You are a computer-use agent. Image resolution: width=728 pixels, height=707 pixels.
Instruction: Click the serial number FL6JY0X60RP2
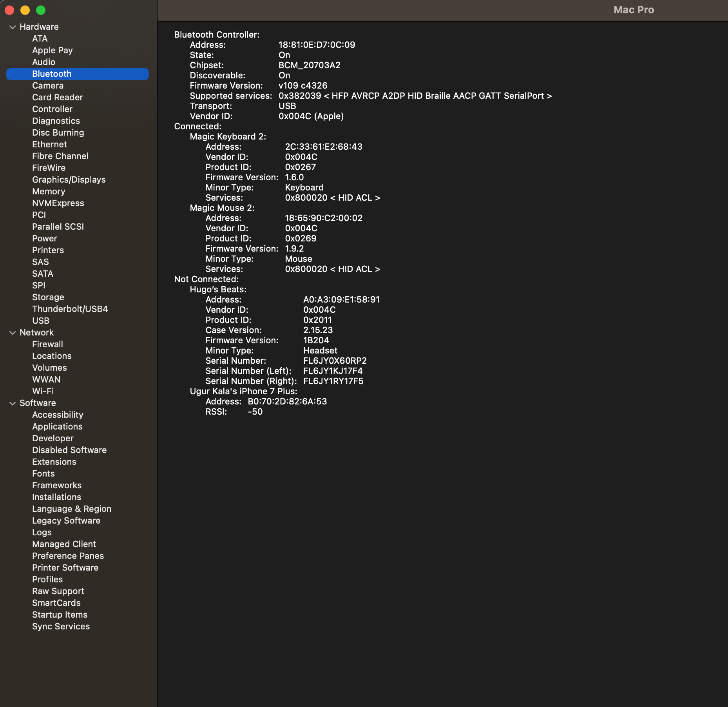point(335,361)
